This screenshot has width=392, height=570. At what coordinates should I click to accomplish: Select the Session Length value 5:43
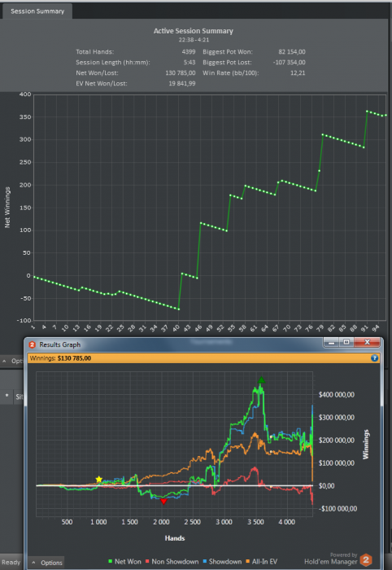point(189,63)
